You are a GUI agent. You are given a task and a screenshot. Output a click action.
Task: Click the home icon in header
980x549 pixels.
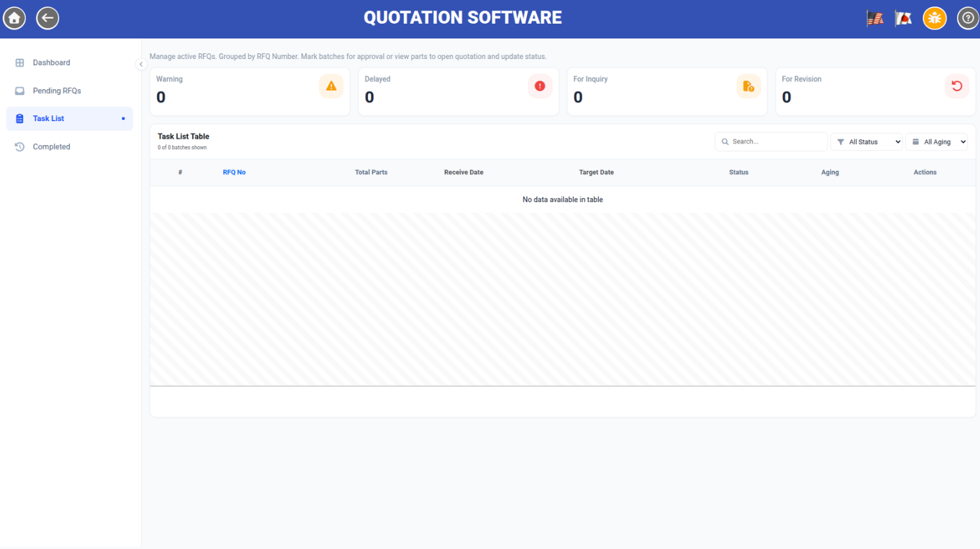point(14,18)
